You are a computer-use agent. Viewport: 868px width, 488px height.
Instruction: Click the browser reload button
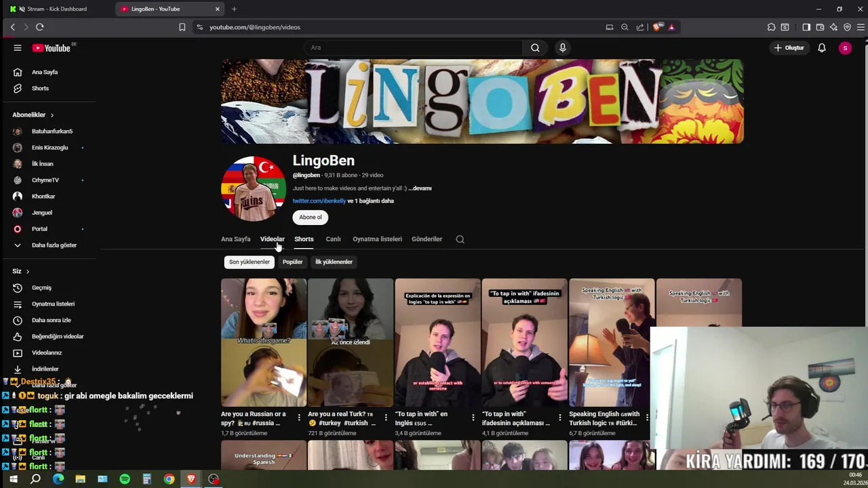(40, 27)
